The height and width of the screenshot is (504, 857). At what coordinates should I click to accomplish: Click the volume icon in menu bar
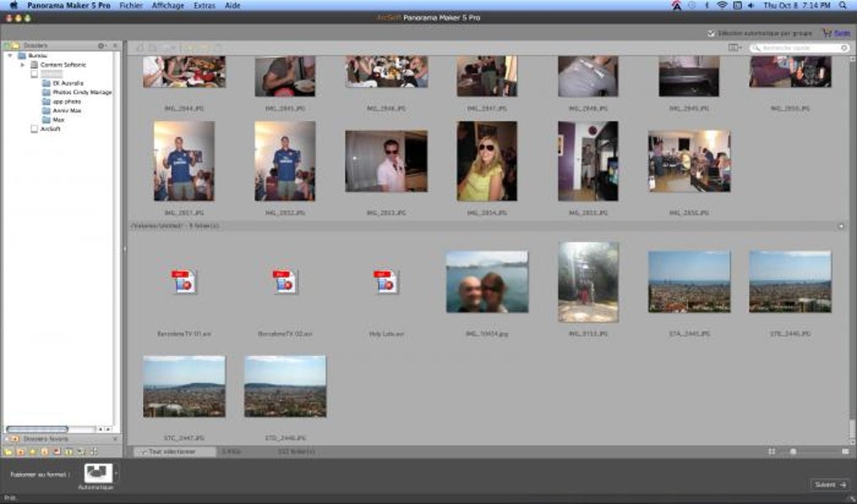[x=750, y=5]
